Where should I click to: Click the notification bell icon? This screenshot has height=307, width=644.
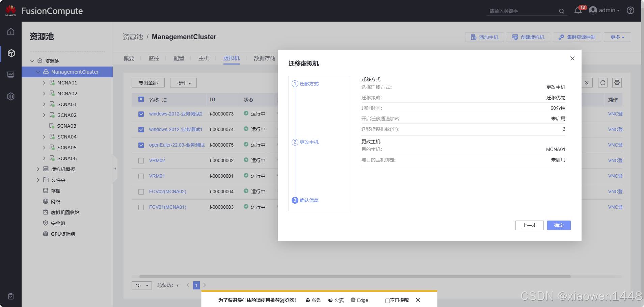pyautogui.click(x=578, y=11)
